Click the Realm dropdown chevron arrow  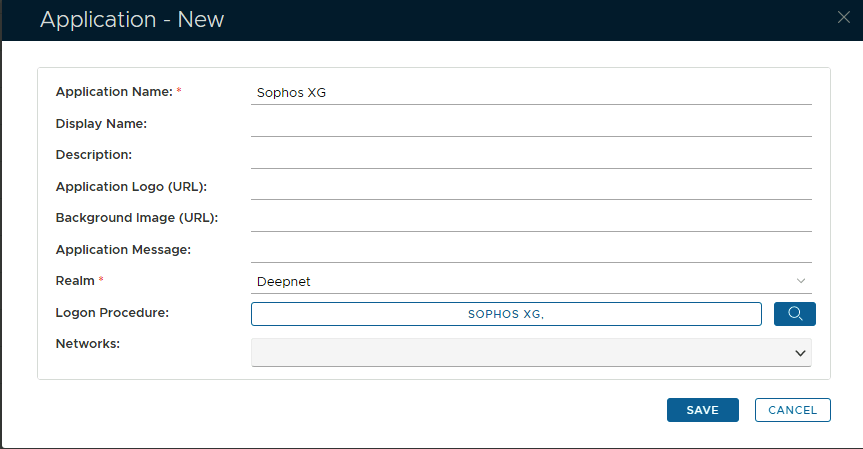pyautogui.click(x=800, y=281)
